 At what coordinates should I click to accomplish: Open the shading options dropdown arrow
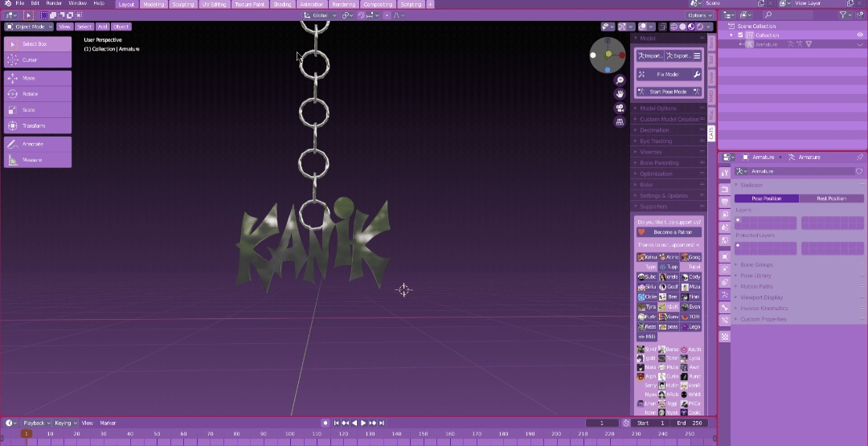coord(709,27)
